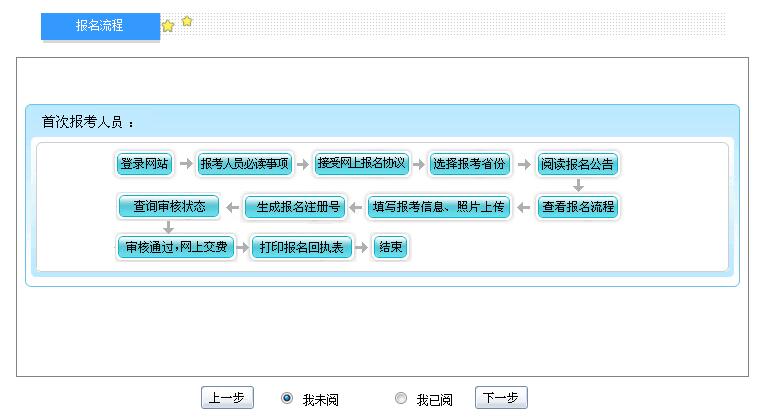The height and width of the screenshot is (417, 769).
Task: Select the 我已阅 radio button
Action: click(x=401, y=398)
